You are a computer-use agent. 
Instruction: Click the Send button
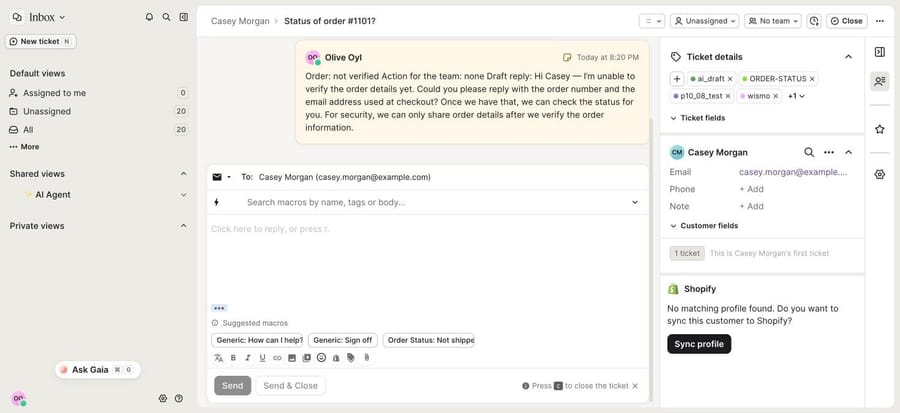click(232, 385)
